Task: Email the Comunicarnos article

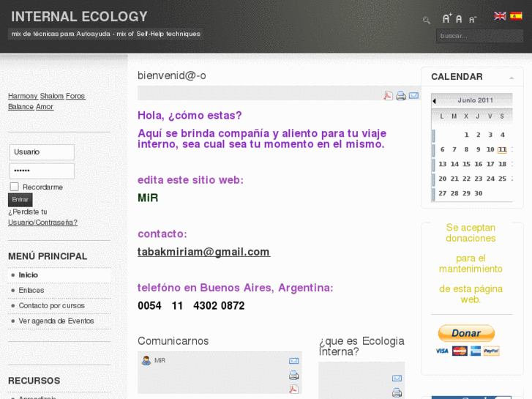Action: click(294, 361)
